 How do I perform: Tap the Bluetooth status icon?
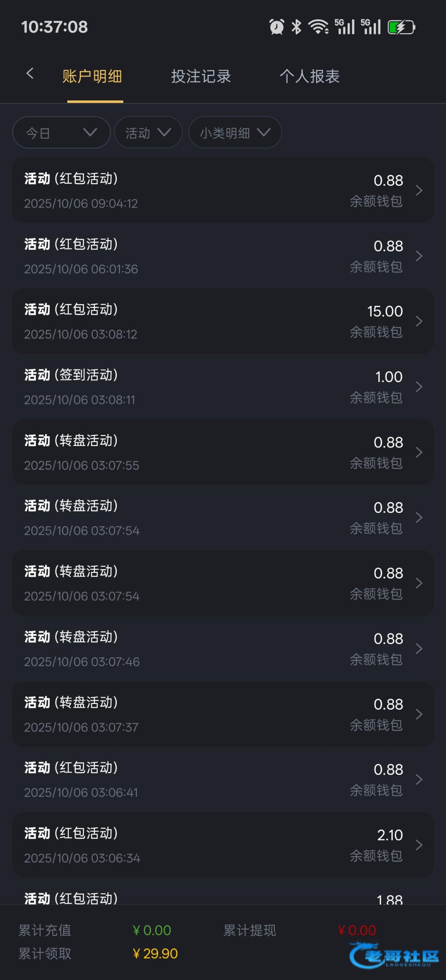click(297, 27)
